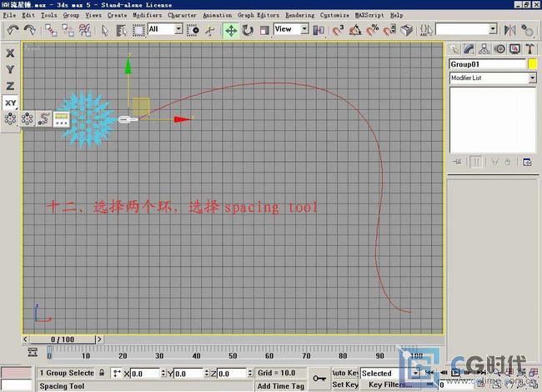
Task: Toggle Angle Snap icon
Action: click(355, 30)
